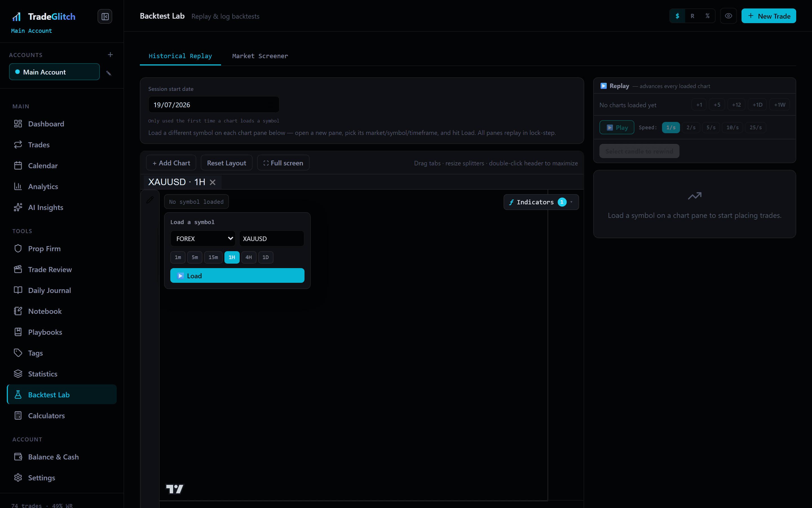This screenshot has height=508, width=812.
Task: Open the Tags page
Action: point(62,353)
